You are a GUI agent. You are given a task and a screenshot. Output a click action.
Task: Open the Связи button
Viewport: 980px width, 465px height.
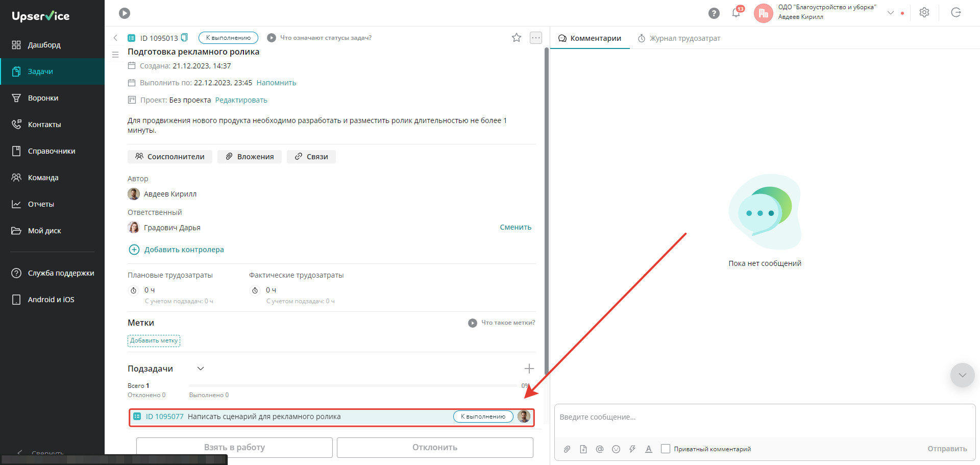coord(311,157)
